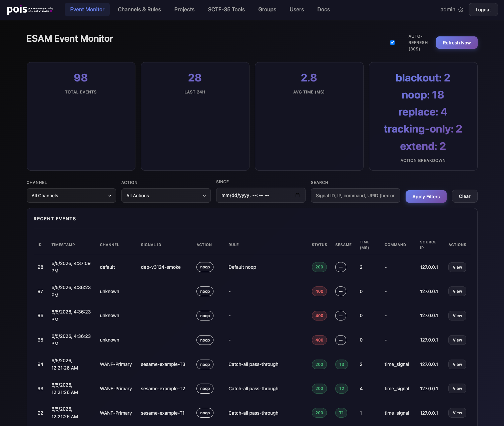Click the Avg Time (ms) card
This screenshot has height=426, width=504.
point(309,116)
